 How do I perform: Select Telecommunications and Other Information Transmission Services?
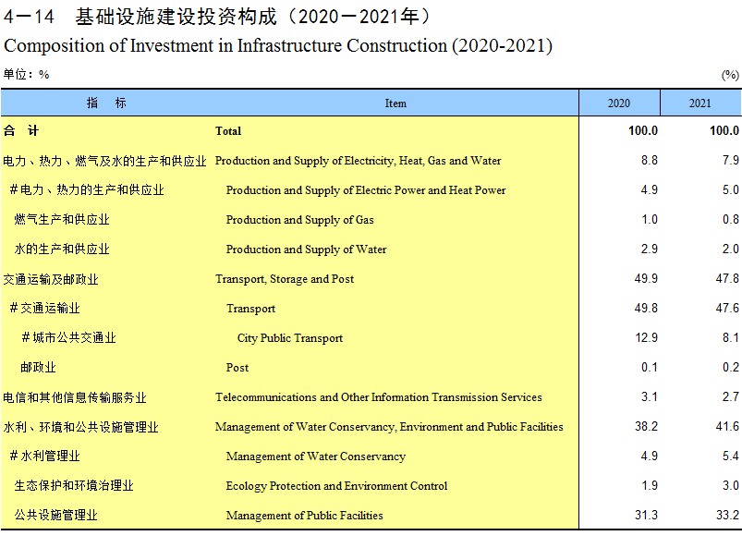(379, 397)
